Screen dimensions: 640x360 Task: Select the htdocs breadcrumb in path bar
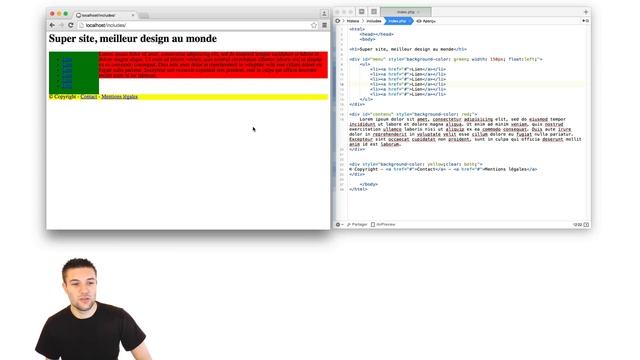point(353,21)
